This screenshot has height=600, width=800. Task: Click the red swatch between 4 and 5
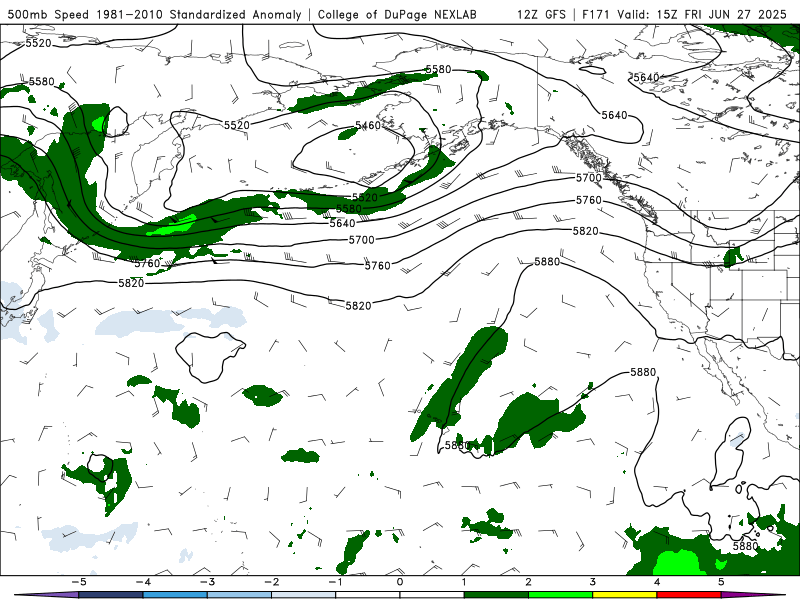point(689,595)
